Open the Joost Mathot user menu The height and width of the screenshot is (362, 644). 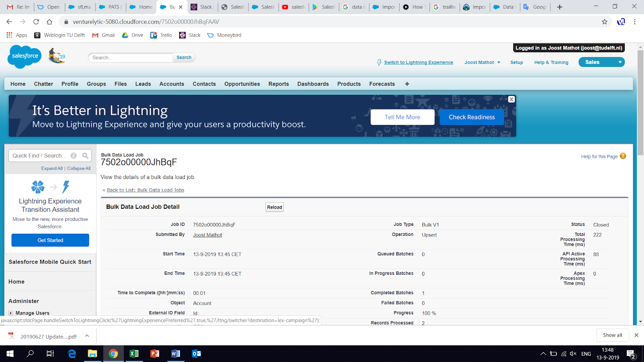(482, 62)
